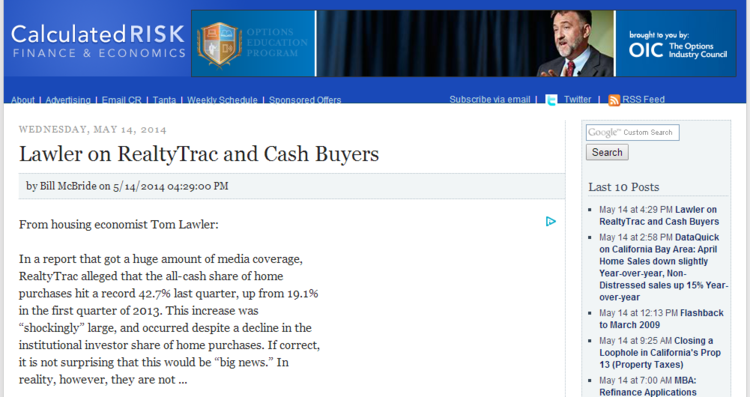The width and height of the screenshot is (750, 397).
Task: Click the OIC Options Industry Council logo
Action: point(677,45)
